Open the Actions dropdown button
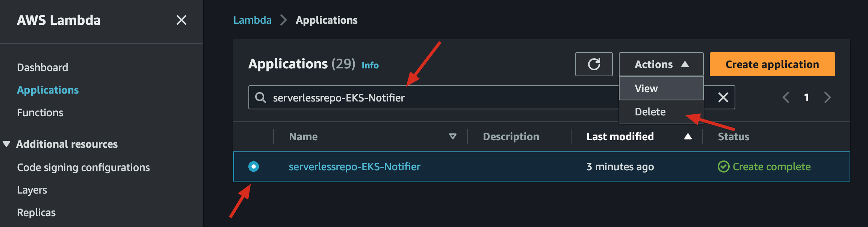The image size is (868, 227). pyautogui.click(x=661, y=64)
